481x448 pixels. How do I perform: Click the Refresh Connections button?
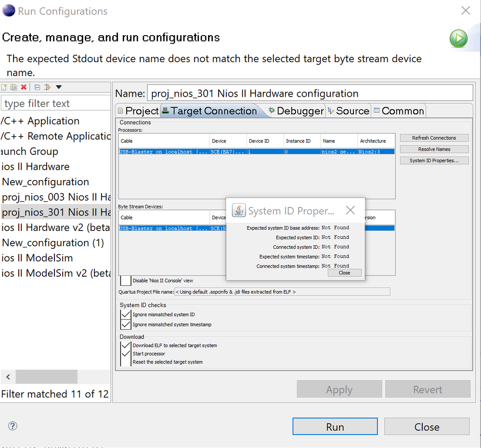coord(434,138)
